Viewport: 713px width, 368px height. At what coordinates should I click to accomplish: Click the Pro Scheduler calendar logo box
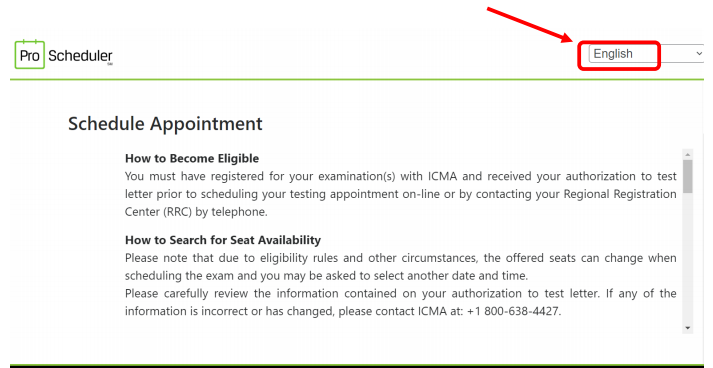pos(30,55)
